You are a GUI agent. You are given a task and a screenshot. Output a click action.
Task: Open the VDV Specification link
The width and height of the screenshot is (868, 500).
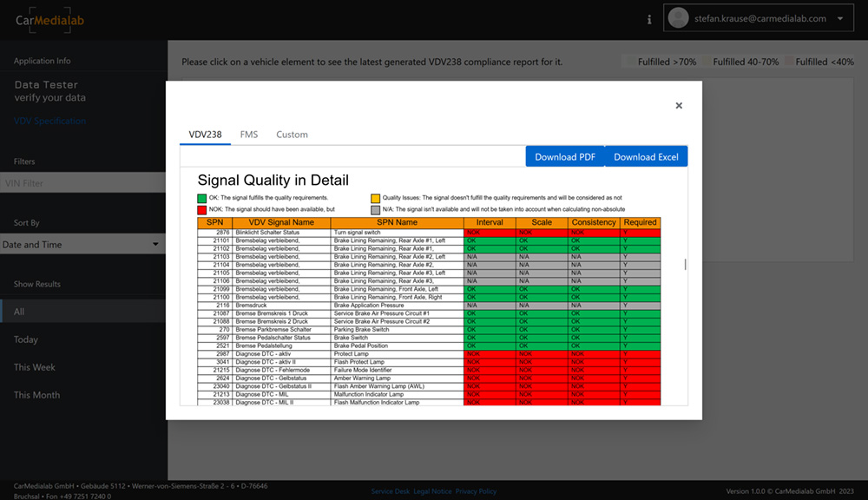(x=49, y=121)
